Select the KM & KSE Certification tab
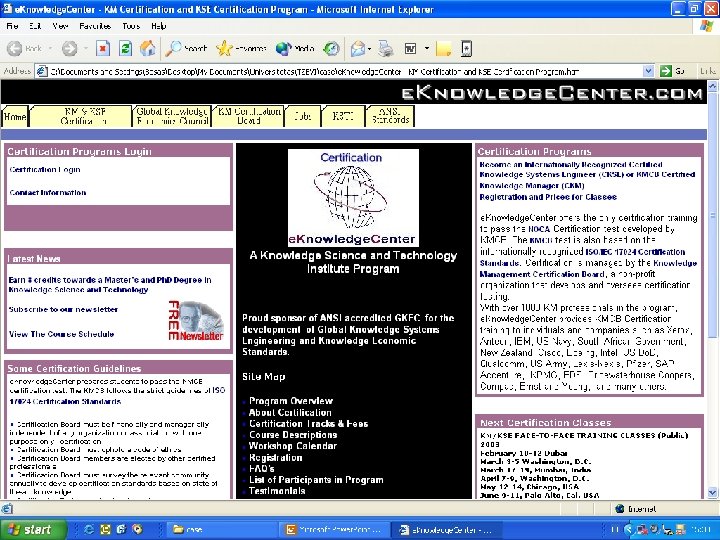The height and width of the screenshot is (540, 720). (83, 116)
